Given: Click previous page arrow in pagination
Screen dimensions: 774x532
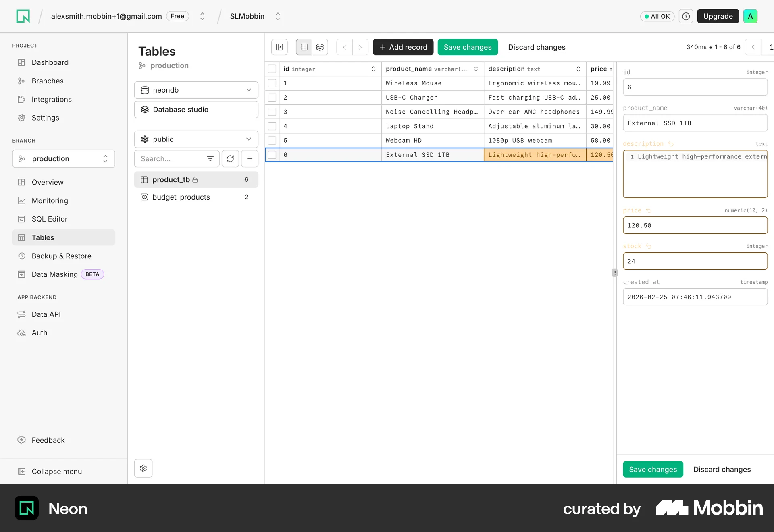Looking at the screenshot, I should 753,47.
